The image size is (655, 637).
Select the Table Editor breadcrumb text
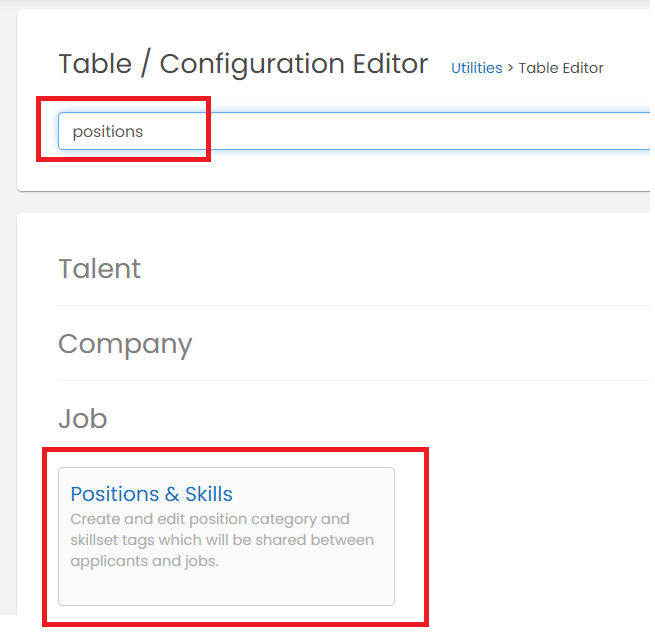pos(561,68)
